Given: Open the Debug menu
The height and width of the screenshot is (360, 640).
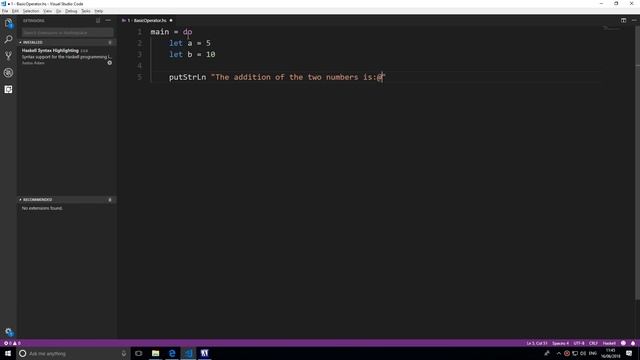Looking at the screenshot, I should tap(71, 11).
